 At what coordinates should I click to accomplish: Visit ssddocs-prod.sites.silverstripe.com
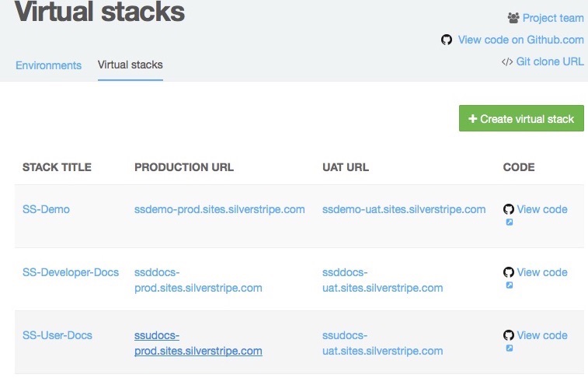198,280
